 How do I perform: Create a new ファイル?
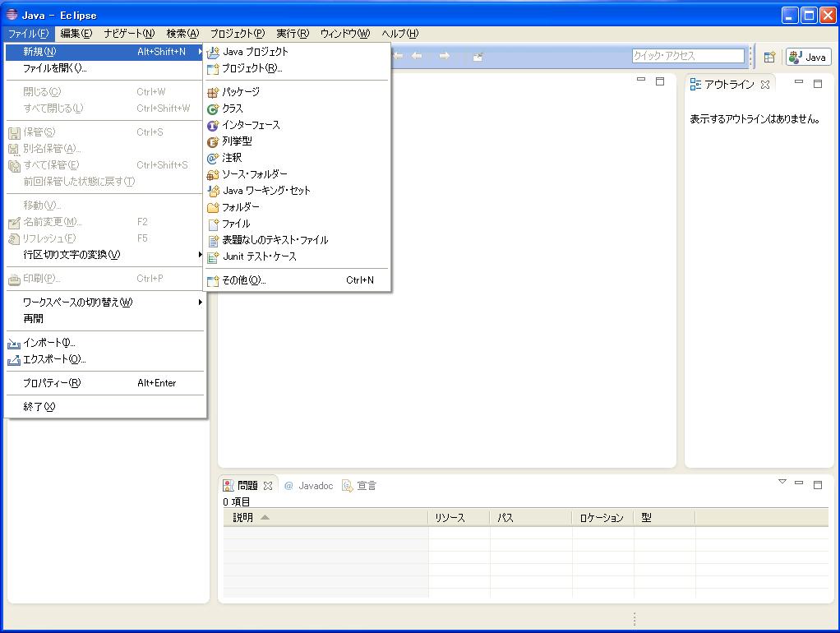297,224
